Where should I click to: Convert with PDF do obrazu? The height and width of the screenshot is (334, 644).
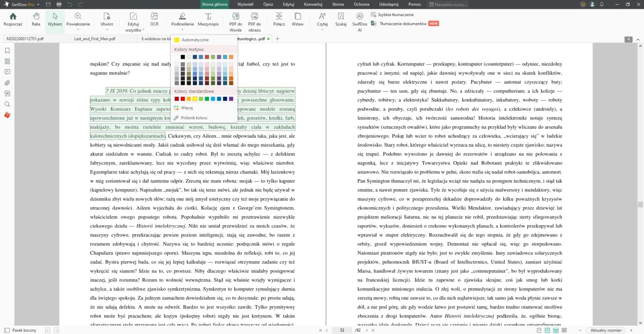(254, 22)
